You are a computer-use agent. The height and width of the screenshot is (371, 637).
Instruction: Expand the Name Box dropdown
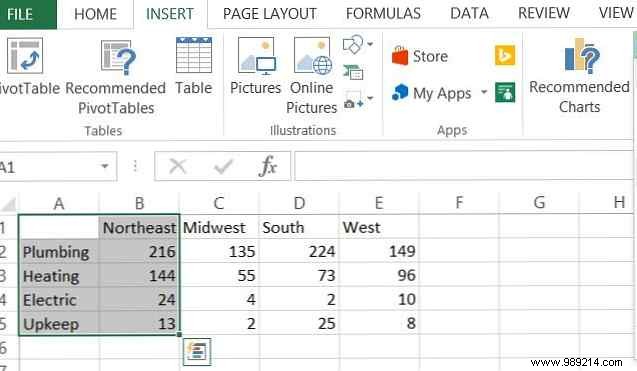click(x=105, y=166)
